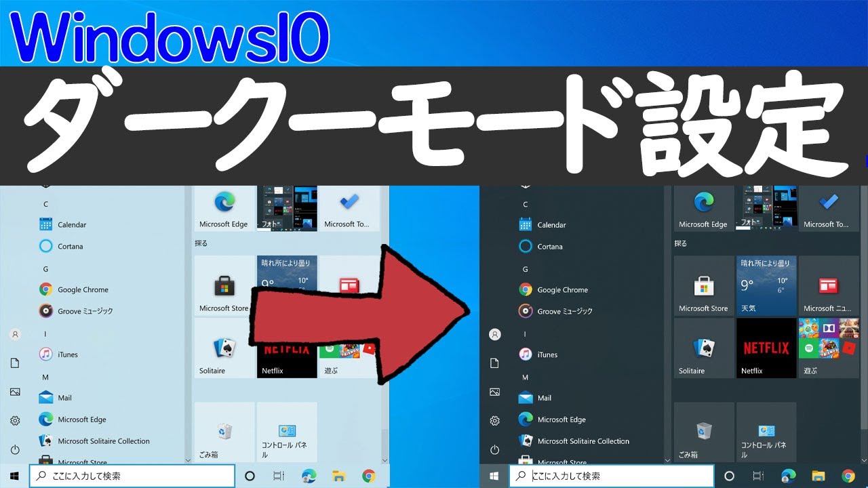The height and width of the screenshot is (488, 868).
Task: Click the user account icon in dark Start menu
Action: tap(495, 334)
